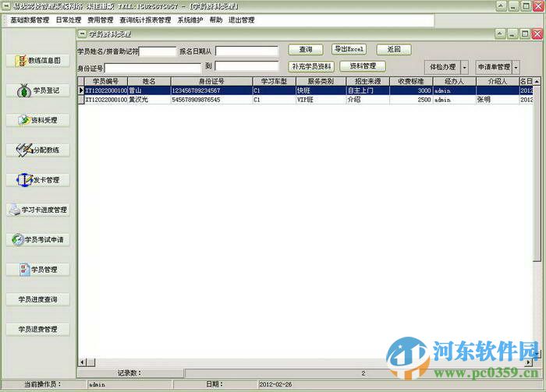Click the 自主上门 source cell

(367, 90)
